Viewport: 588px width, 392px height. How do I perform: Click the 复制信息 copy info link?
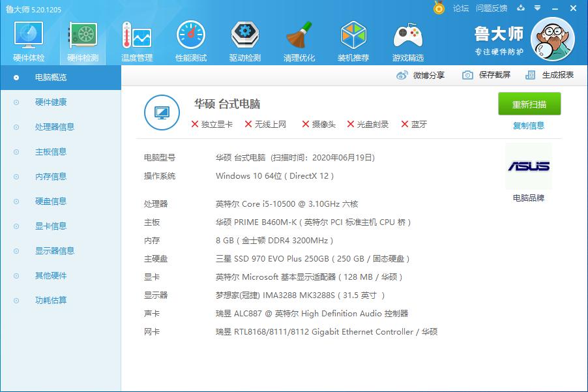[x=529, y=125]
